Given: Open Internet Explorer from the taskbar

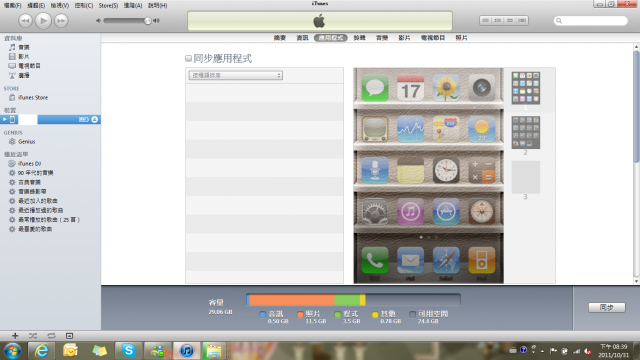Looking at the screenshot, I should coord(41,351).
